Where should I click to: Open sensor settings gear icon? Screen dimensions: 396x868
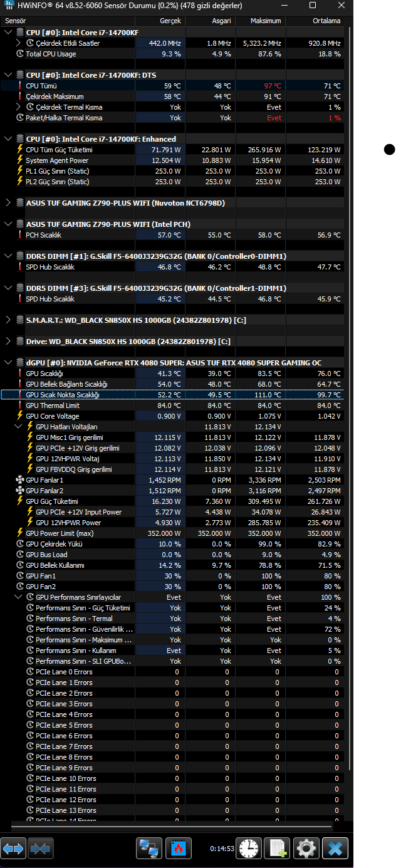point(306,849)
